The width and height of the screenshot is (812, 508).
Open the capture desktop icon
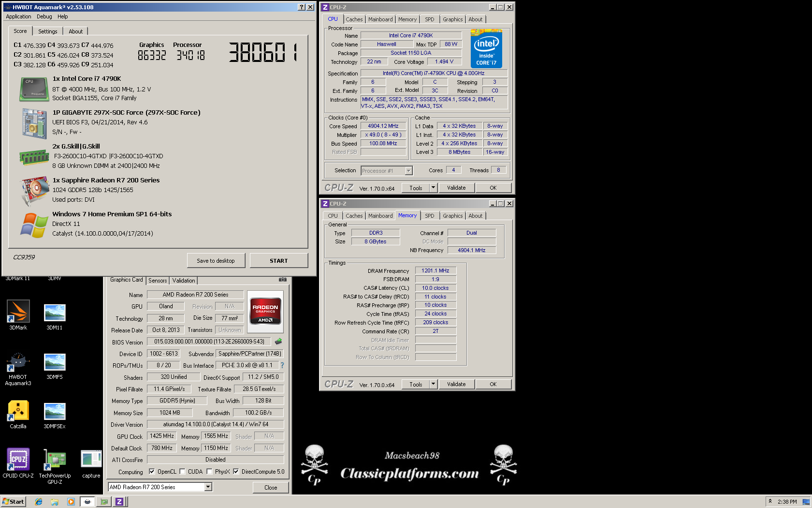click(x=91, y=464)
